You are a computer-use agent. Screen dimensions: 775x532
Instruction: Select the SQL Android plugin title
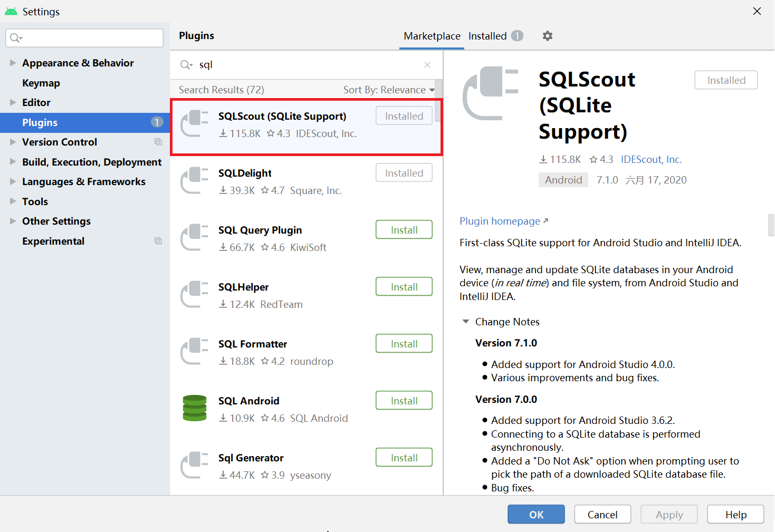249,401
